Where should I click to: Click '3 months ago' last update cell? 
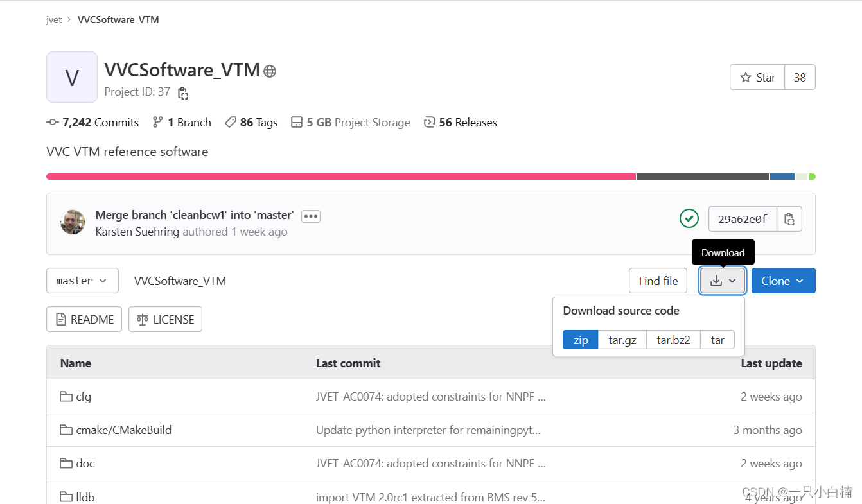coord(768,430)
